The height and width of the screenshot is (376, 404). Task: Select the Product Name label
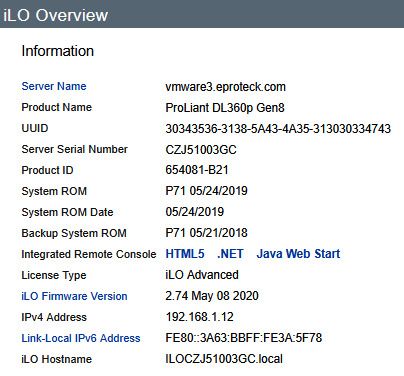[57, 107]
